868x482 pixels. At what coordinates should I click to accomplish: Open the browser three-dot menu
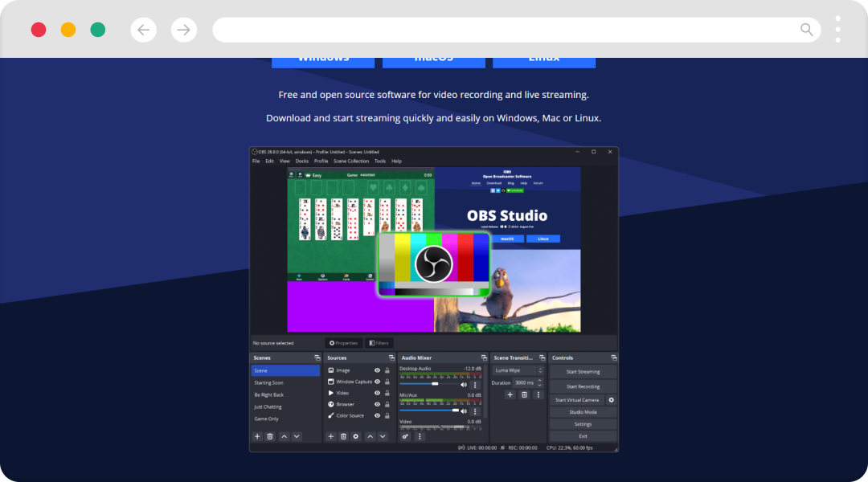[838, 30]
